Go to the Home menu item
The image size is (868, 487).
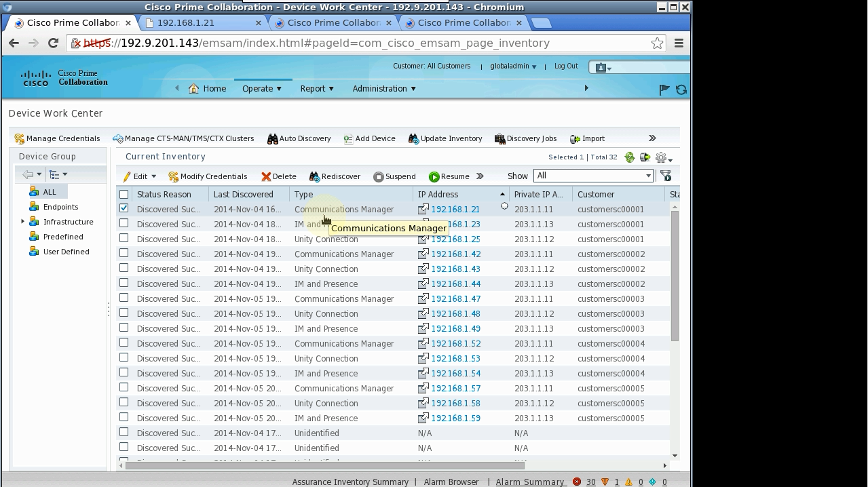pos(208,89)
